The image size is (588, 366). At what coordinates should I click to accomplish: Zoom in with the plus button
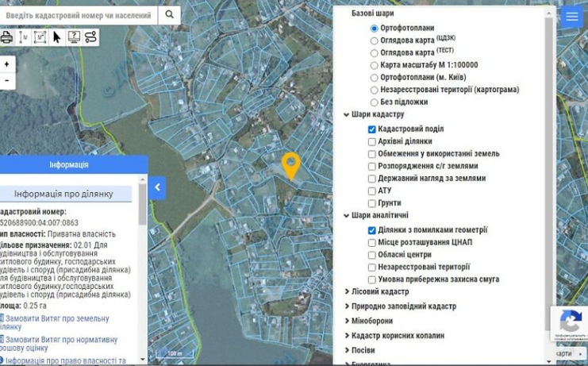click(7, 64)
